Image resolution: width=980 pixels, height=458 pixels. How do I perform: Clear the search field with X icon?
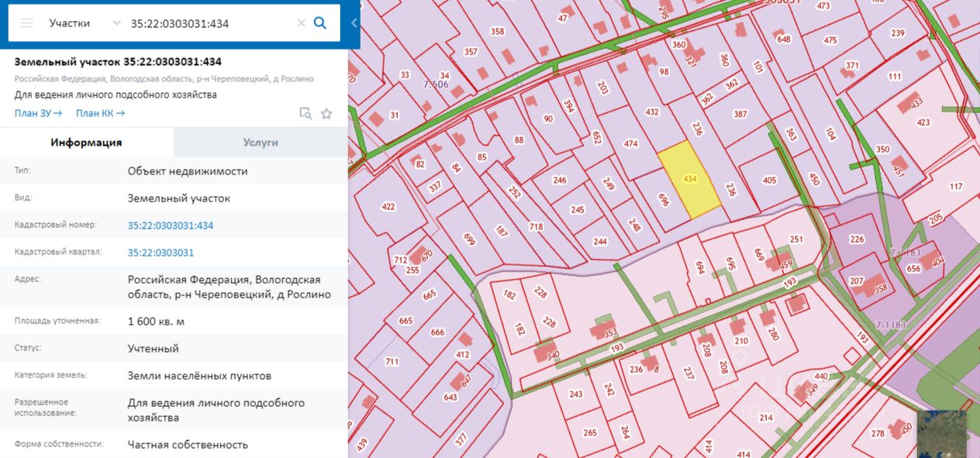point(302,23)
